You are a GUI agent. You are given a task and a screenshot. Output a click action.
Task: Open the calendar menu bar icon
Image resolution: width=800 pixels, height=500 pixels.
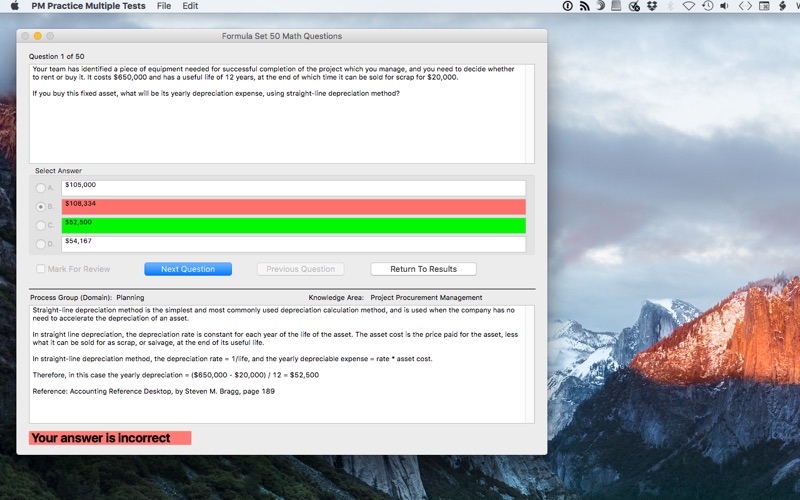(764, 6)
